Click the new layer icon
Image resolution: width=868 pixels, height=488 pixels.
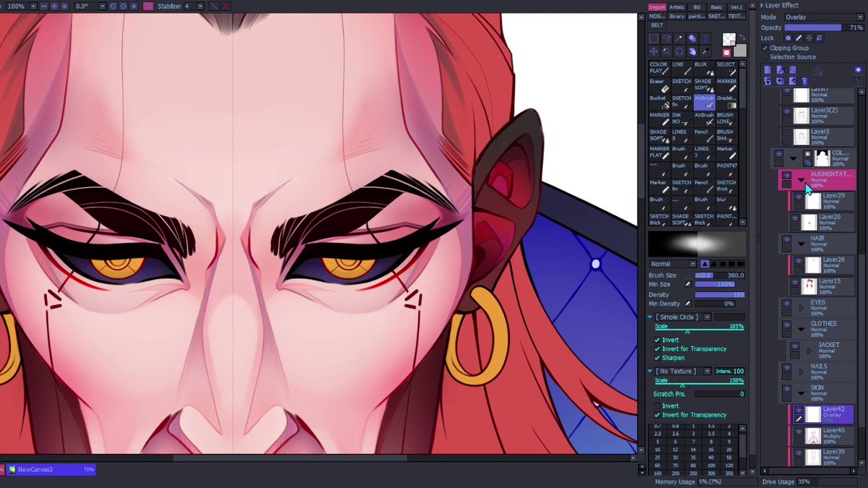[x=767, y=69]
